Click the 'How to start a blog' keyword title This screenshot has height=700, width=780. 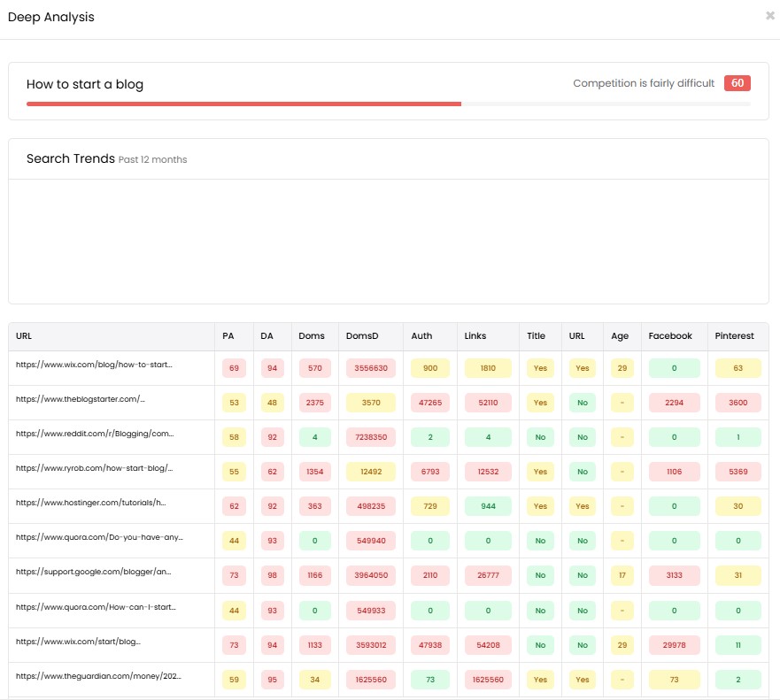click(x=85, y=84)
